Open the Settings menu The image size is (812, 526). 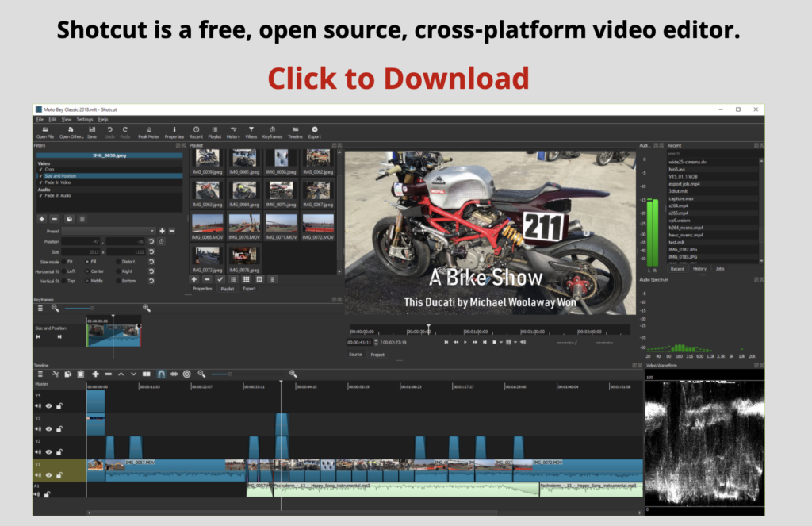click(x=85, y=119)
